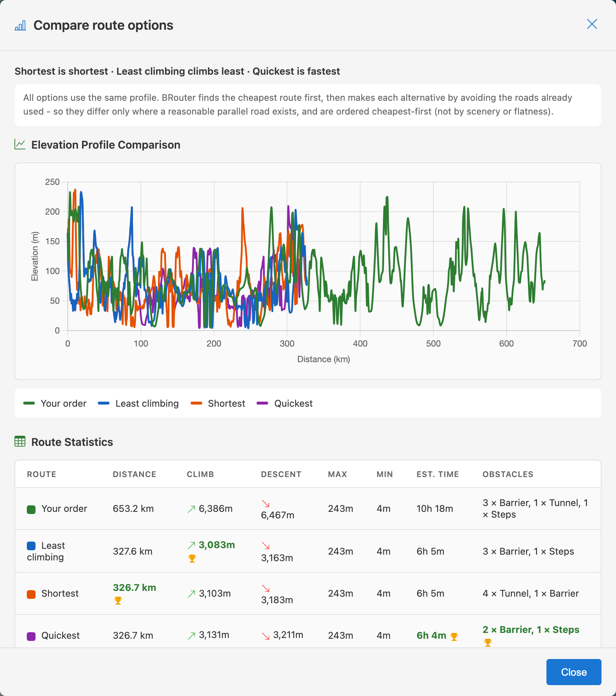Viewport: 616px width, 696px height.
Task: Click the highlighted 3,083m climb value
Action: (217, 545)
